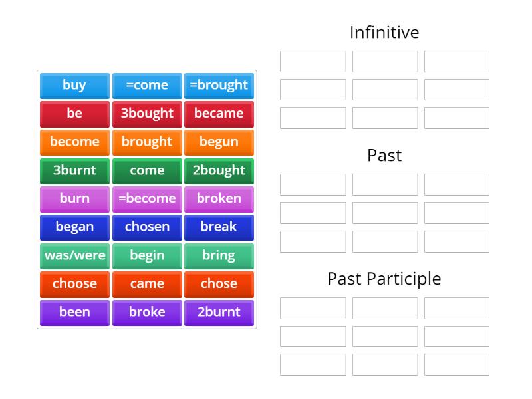Pick the purple "2burnt" tile
Viewport: 532px width, 399px height.
(x=219, y=312)
